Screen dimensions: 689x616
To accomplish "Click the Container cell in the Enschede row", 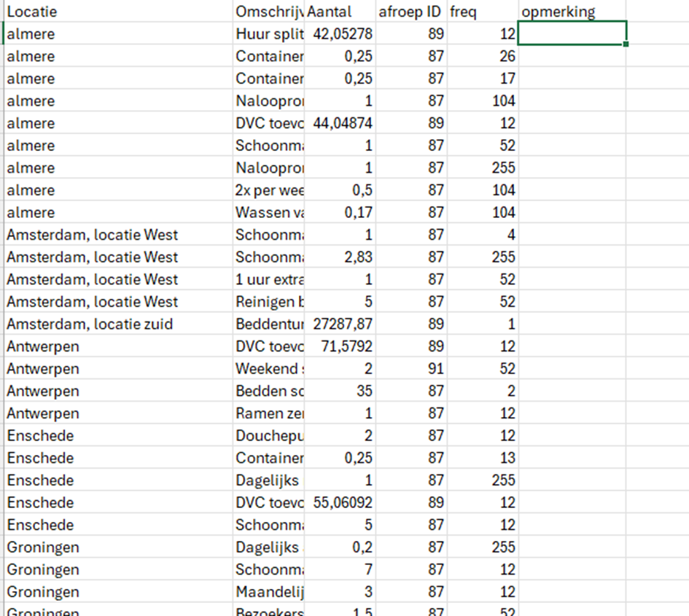I will 268,458.
